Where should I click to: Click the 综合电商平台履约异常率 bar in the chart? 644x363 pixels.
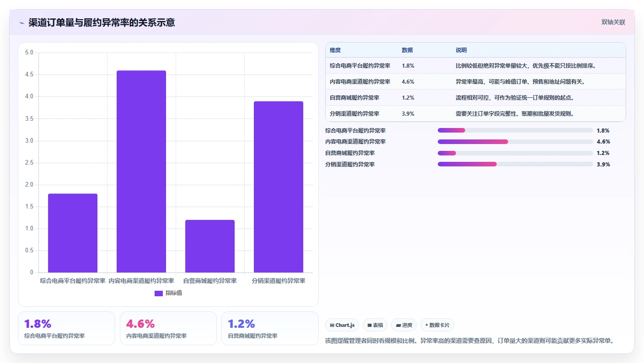tap(73, 233)
